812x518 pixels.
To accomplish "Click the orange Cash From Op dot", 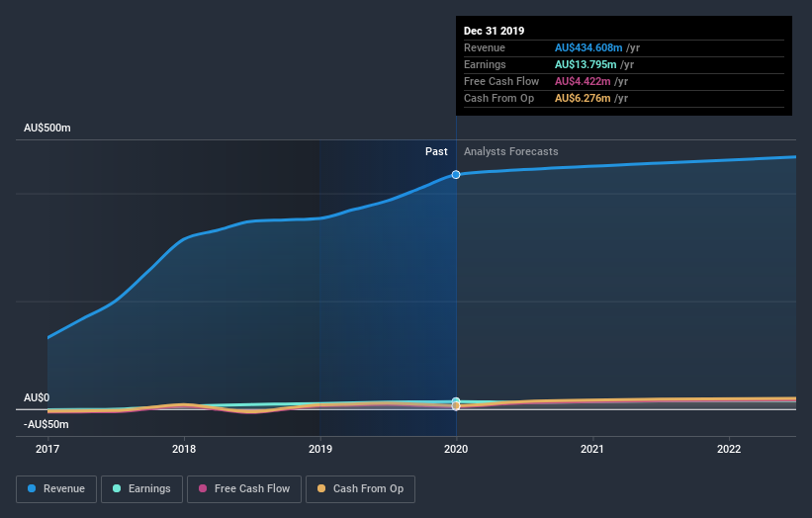I will tap(321, 488).
